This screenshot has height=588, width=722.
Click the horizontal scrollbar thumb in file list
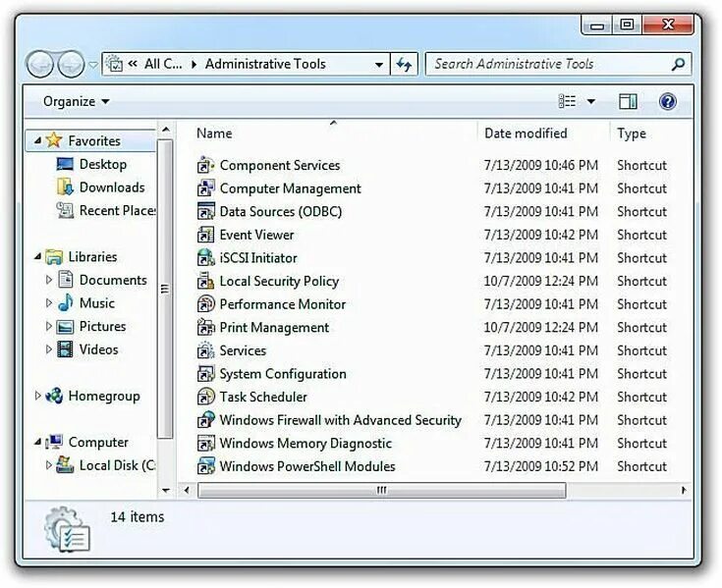[382, 491]
